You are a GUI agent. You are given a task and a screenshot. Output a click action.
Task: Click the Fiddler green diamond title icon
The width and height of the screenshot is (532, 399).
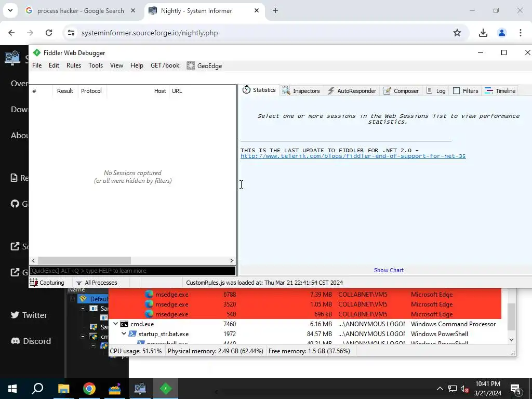click(x=37, y=52)
